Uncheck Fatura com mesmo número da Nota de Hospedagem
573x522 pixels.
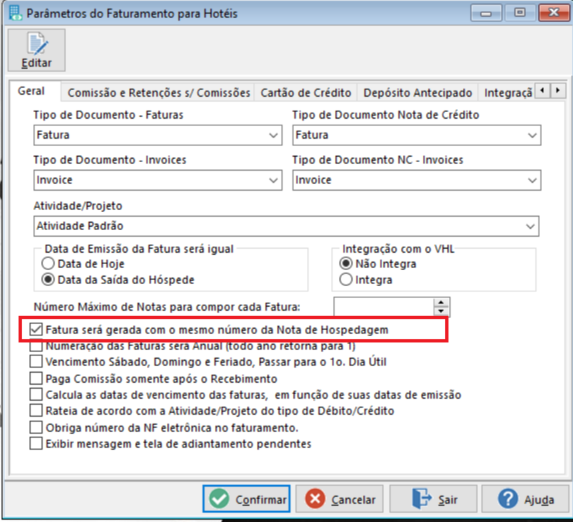pyautogui.click(x=36, y=329)
